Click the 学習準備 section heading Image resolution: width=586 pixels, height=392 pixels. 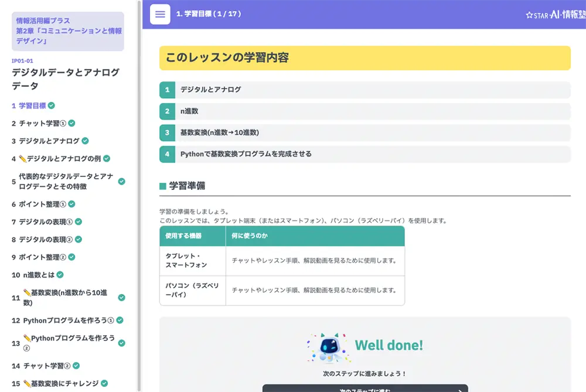187,186
